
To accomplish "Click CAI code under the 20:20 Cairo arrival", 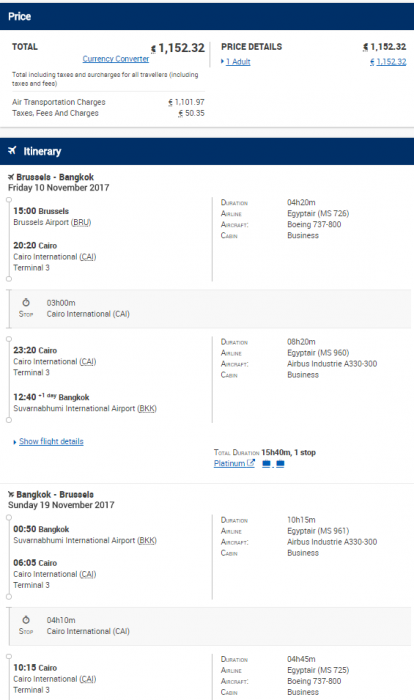I will coord(88,257).
